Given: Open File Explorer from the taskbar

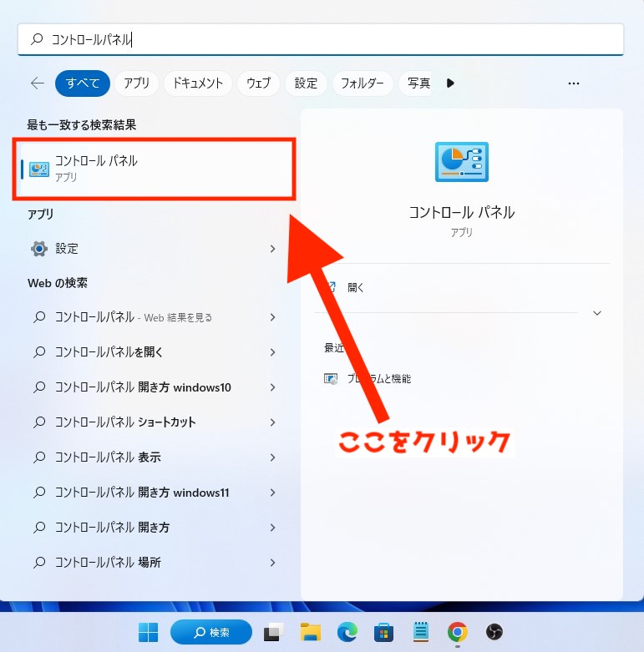Looking at the screenshot, I should [311, 632].
